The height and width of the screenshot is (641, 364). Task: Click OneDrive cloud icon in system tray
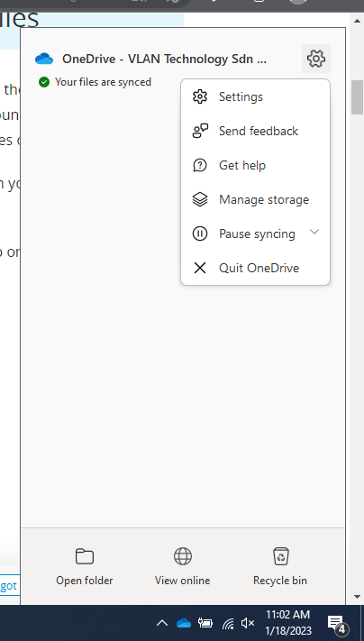184,623
